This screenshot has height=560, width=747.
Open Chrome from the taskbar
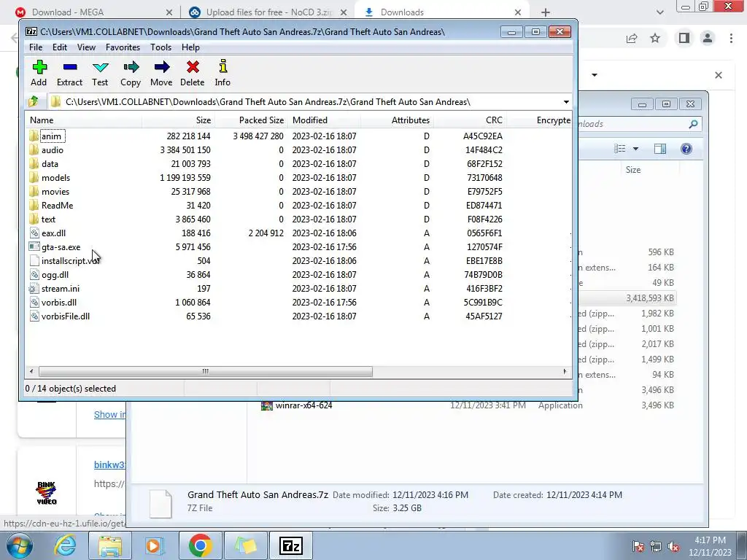tap(200, 545)
